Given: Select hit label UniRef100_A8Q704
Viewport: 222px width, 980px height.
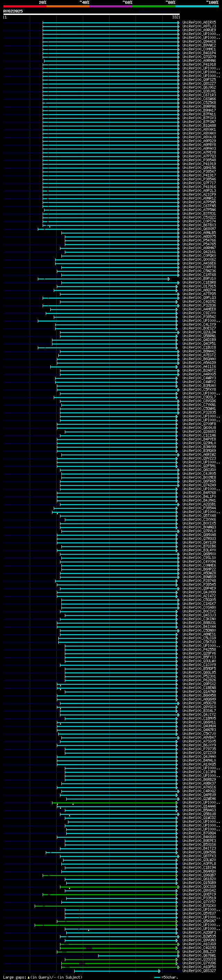Looking at the screenshot, I should click(199, 290).
